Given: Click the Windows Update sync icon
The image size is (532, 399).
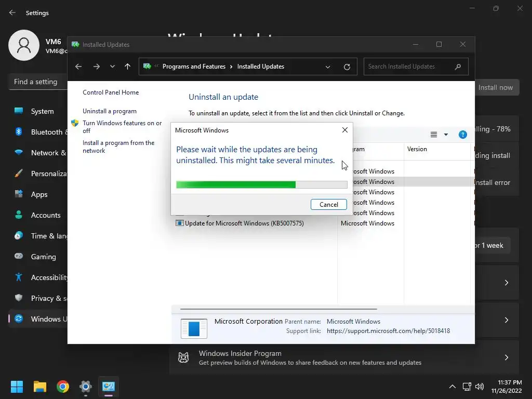Looking at the screenshot, I should point(19,318).
